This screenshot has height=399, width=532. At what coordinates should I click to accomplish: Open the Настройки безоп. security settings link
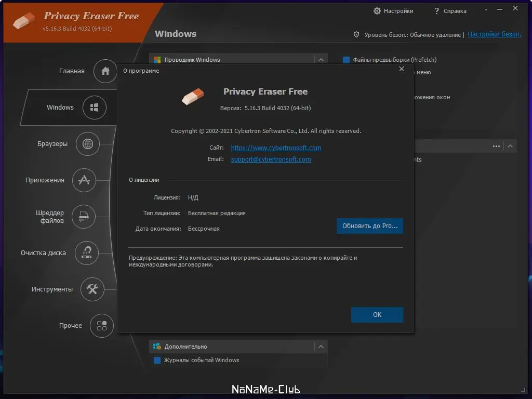tap(495, 34)
